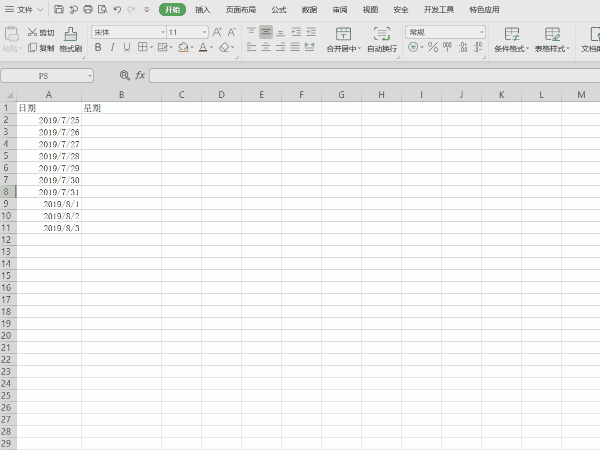The image size is (600, 450).
Task: Click the Paste clipboard icon
Action: pyautogui.click(x=11, y=34)
